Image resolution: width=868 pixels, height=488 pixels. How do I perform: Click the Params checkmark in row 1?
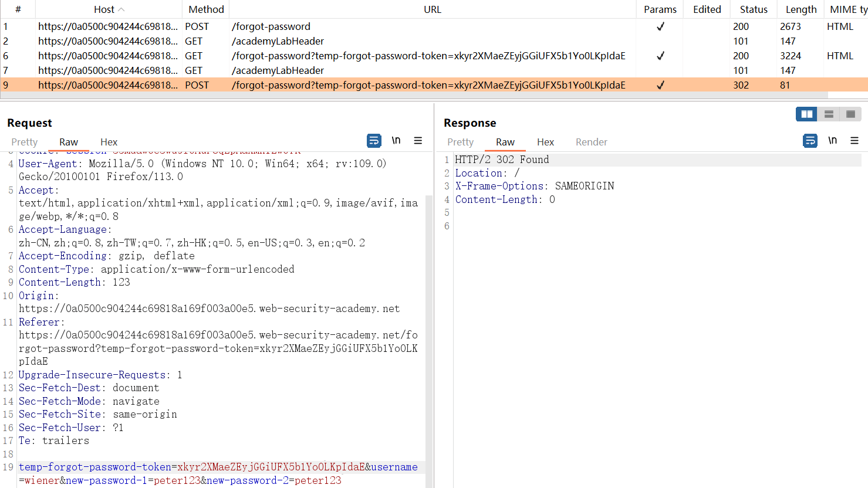(660, 26)
